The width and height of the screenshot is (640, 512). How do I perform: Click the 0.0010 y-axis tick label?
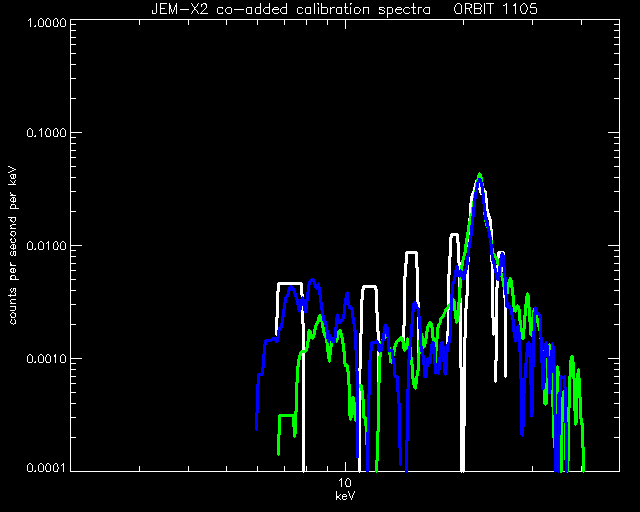[x=46, y=359]
